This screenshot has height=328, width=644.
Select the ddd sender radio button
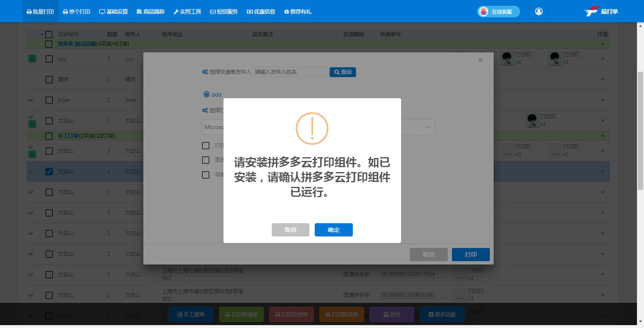pos(207,94)
